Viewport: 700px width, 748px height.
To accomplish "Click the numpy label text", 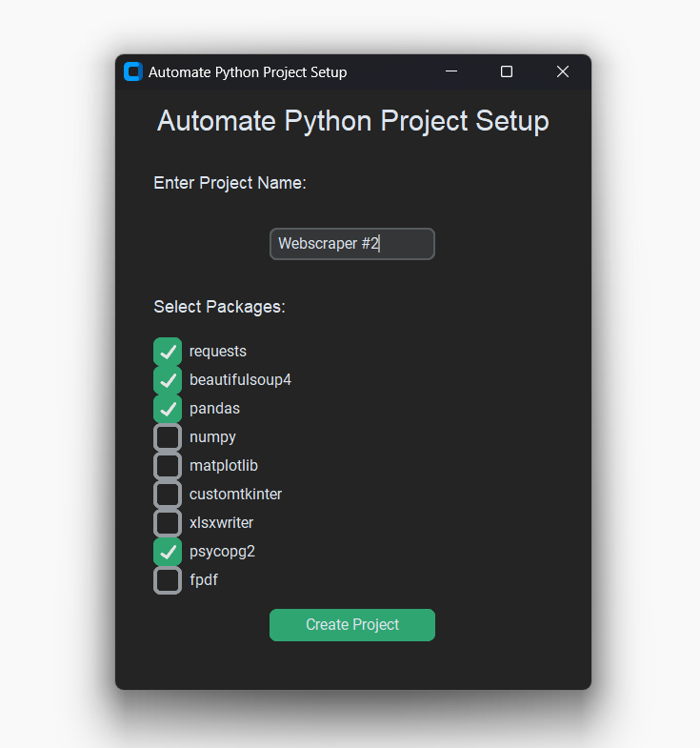I will [212, 437].
